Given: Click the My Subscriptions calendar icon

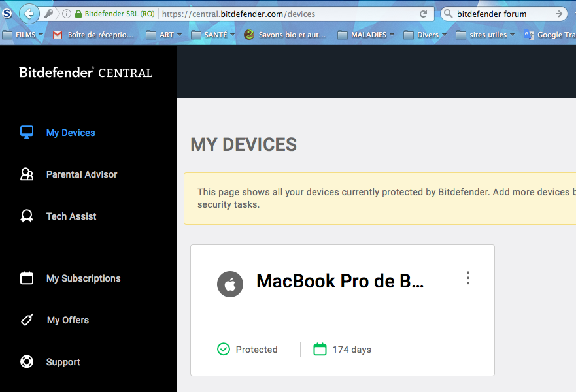Looking at the screenshot, I should (27, 278).
